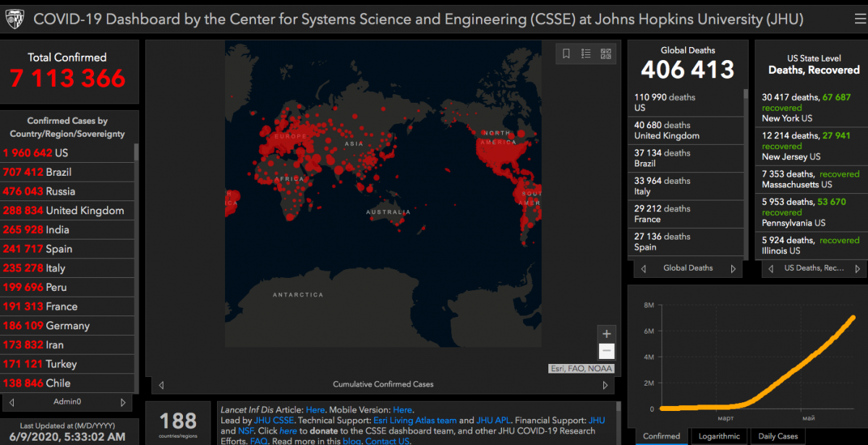Select Turkey in confirmed cases list

(67, 364)
